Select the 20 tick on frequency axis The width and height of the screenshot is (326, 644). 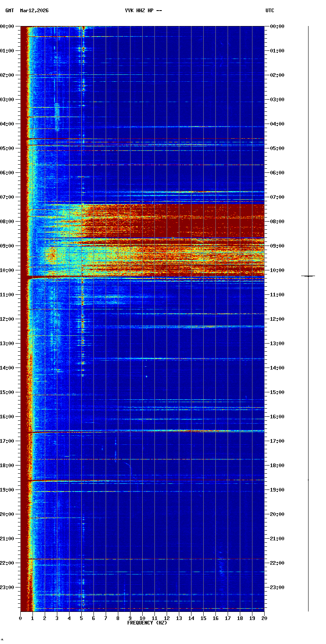264,618
